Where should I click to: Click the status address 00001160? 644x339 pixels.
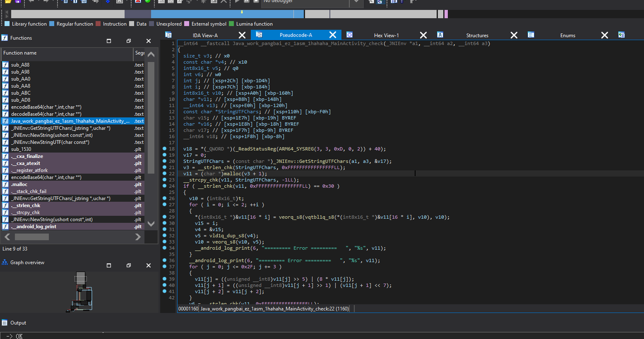coord(188,309)
